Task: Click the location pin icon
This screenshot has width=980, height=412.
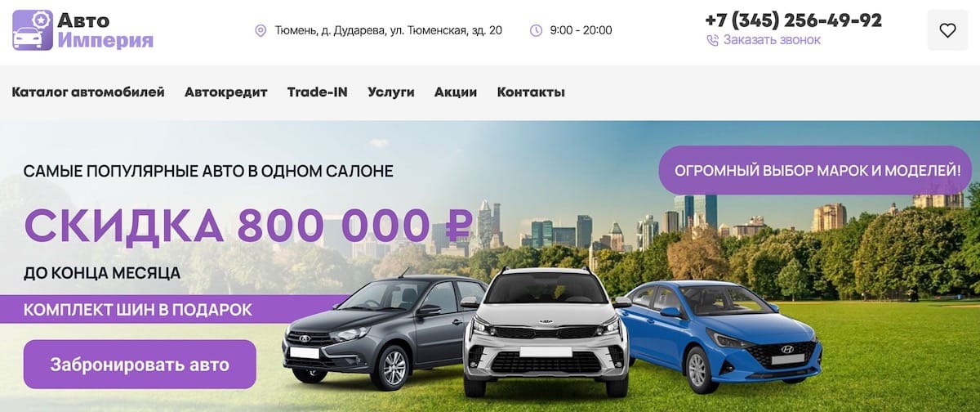Action: [261, 30]
